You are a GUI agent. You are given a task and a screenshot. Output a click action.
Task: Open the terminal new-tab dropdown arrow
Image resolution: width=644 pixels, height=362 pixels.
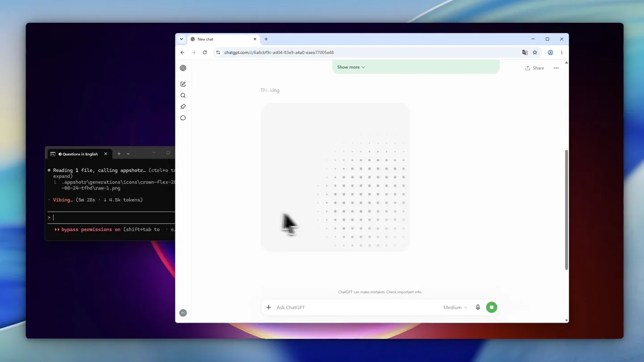(x=128, y=154)
